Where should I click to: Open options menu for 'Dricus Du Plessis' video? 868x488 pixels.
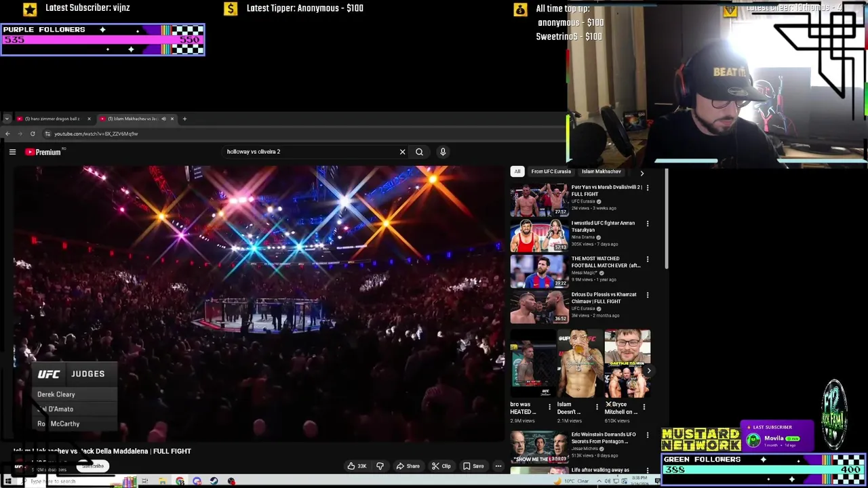tap(647, 295)
